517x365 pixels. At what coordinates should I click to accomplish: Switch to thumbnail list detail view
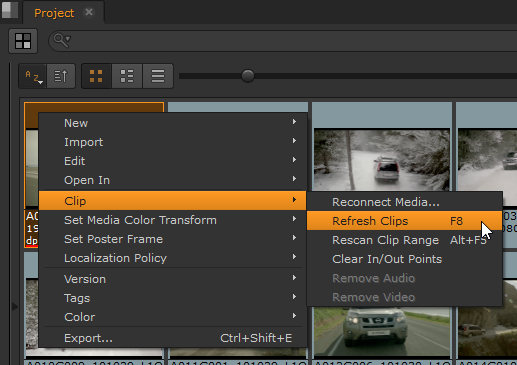127,76
